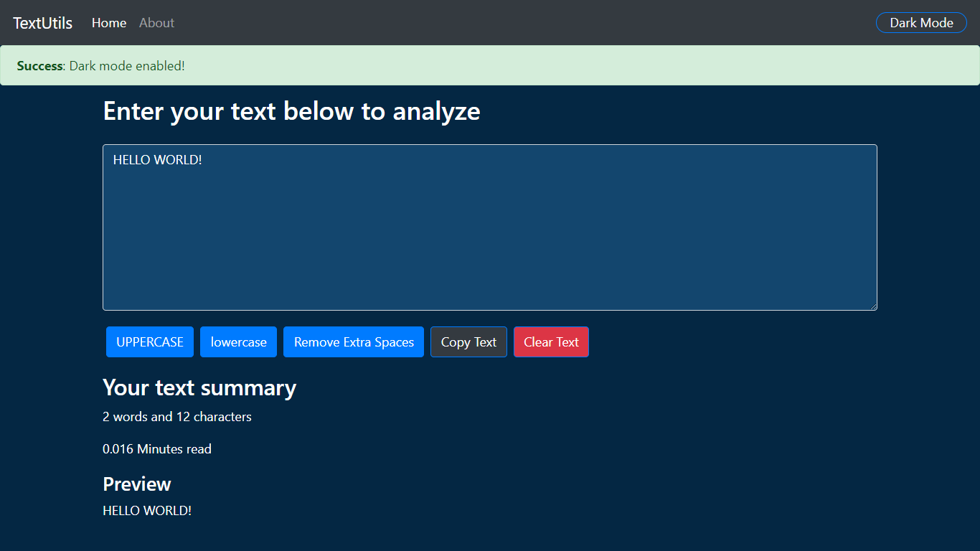Copy text using Copy Text button
The width and height of the screenshot is (980, 551).
tap(468, 342)
